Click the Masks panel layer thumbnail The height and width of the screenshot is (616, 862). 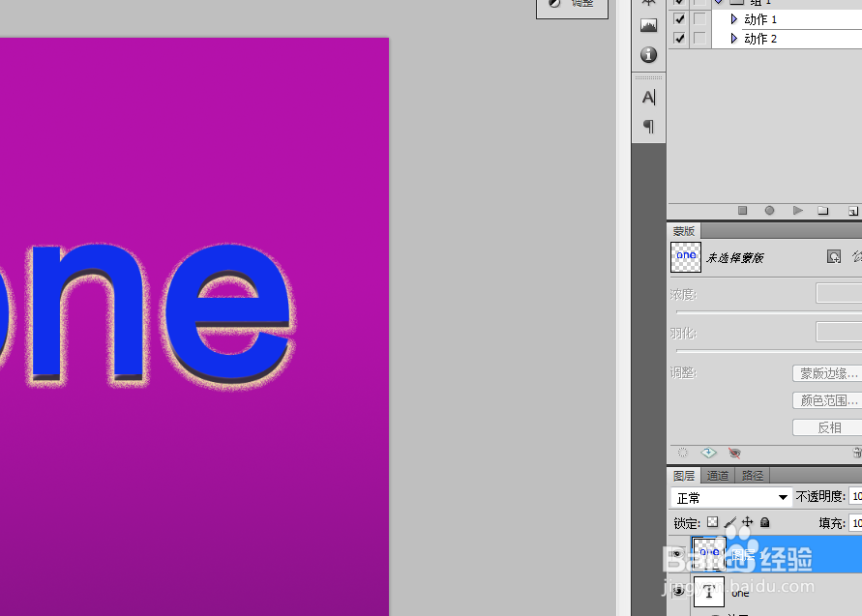coord(686,257)
